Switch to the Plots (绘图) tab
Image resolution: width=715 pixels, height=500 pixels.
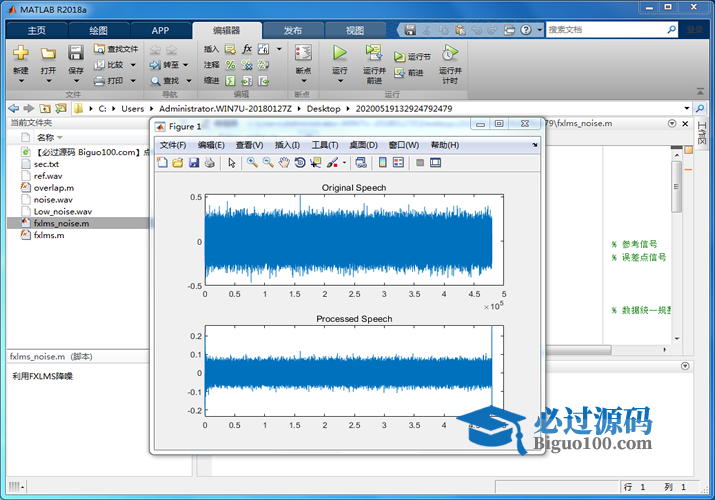pos(98,31)
